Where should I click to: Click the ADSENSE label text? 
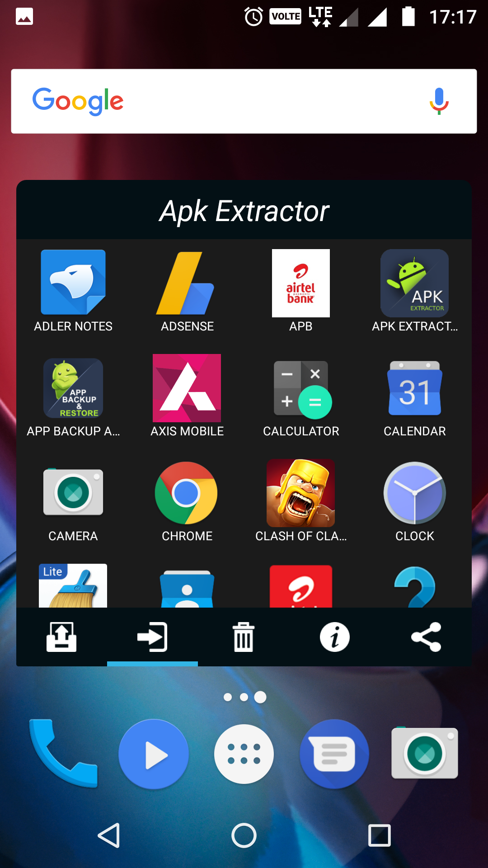tap(187, 326)
